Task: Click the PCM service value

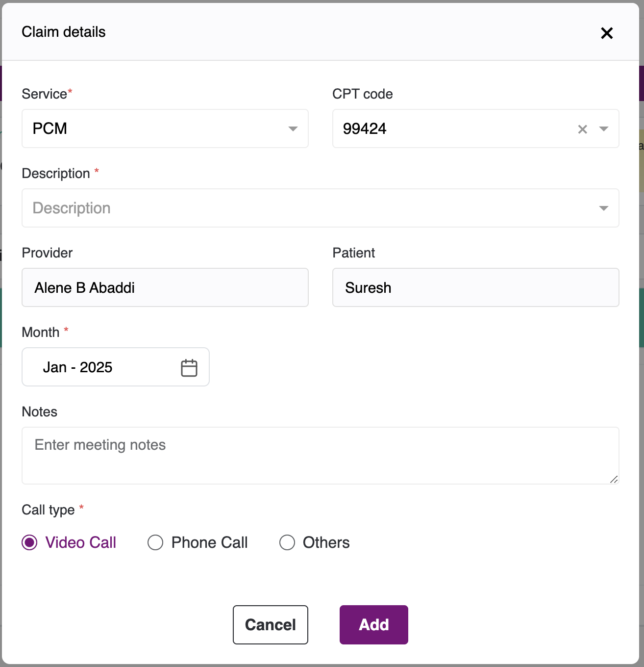Action: (x=50, y=128)
